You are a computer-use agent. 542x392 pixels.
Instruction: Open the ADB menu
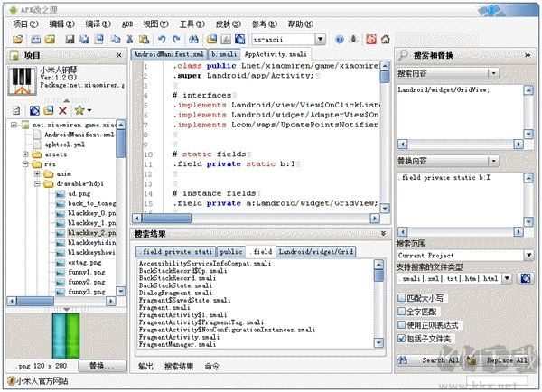pyautogui.click(x=127, y=23)
